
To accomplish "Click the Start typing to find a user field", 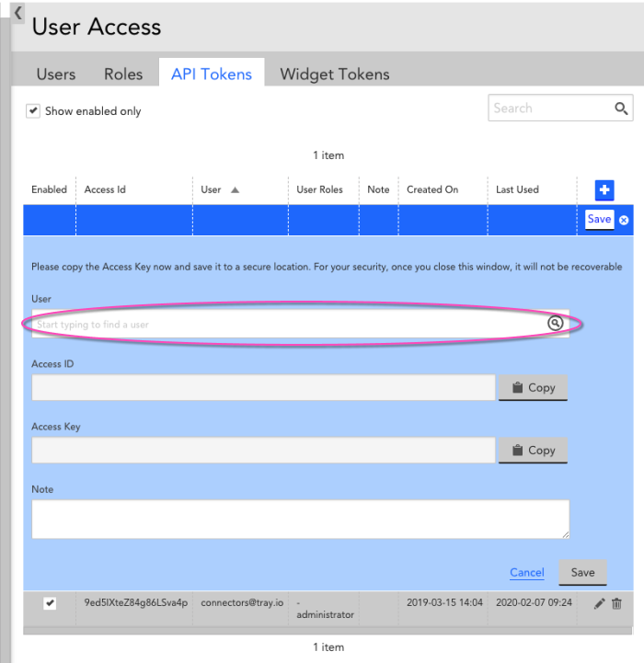I will pyautogui.click(x=285, y=325).
